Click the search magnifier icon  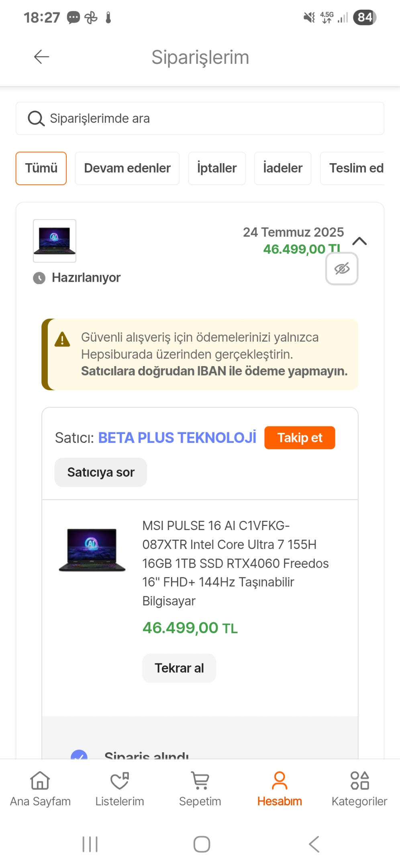[36, 119]
